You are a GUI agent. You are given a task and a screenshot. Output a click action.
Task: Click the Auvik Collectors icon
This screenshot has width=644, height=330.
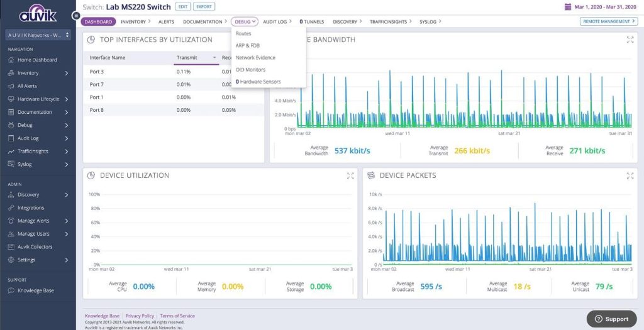(11, 247)
